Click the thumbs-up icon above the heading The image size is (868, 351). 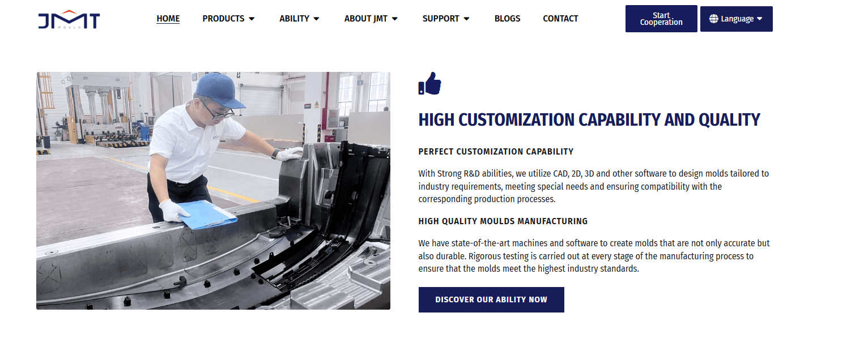coord(429,83)
